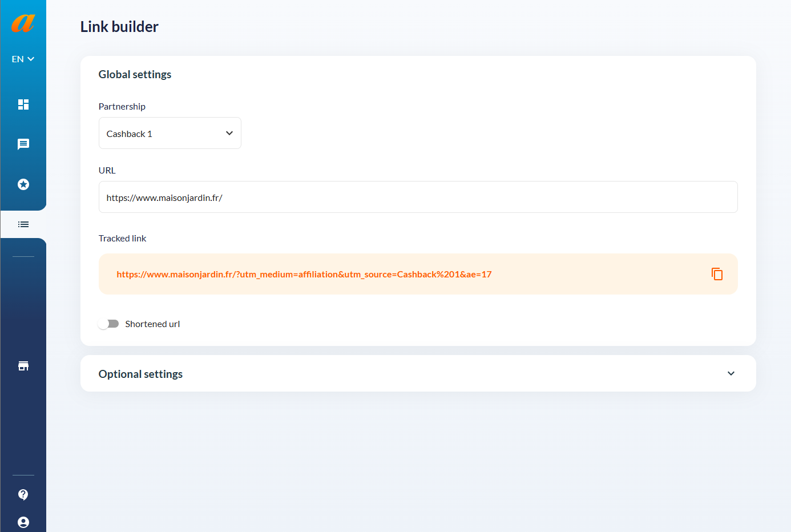Click the Optional settings chevron arrow
The width and height of the screenshot is (791, 532).
tap(731, 373)
